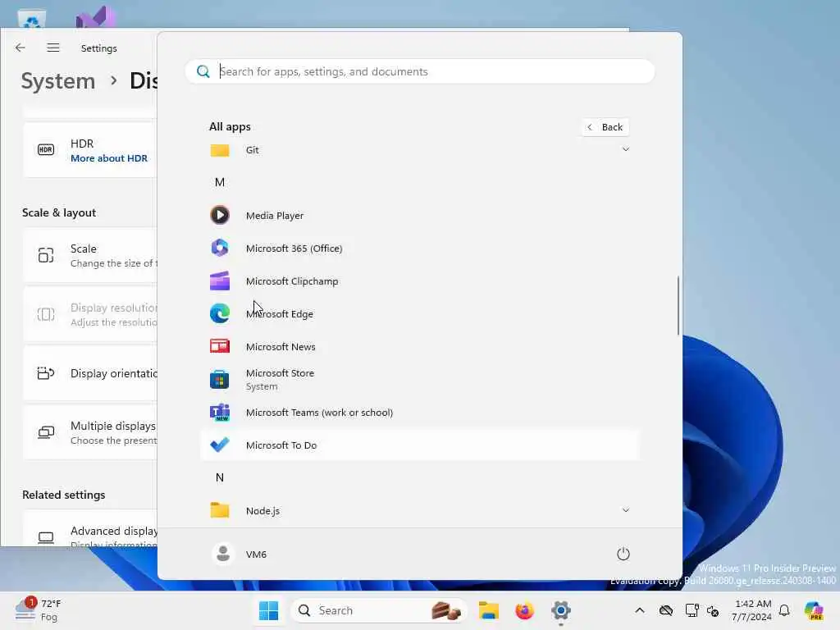The height and width of the screenshot is (630, 840).
Task: Open Microsoft To Do app
Action: coord(419,445)
